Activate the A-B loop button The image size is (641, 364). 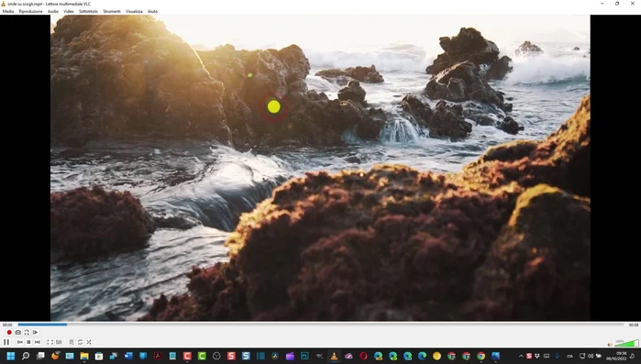coord(27,333)
